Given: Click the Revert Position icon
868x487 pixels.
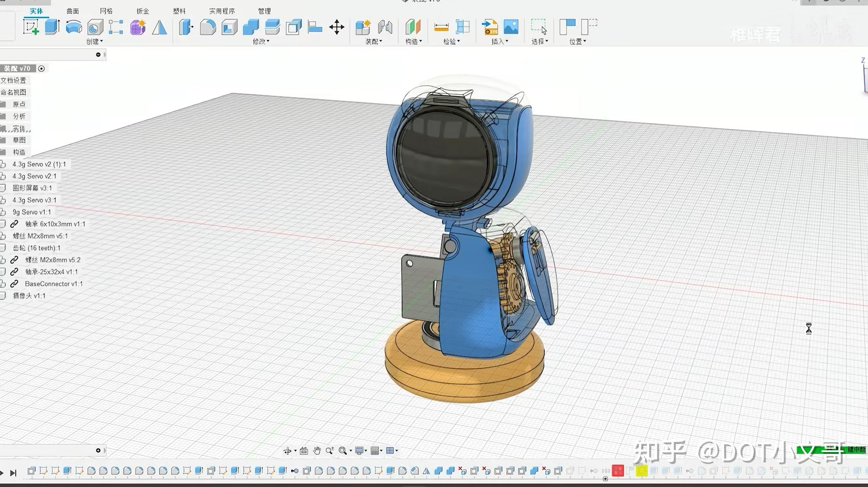Looking at the screenshot, I should point(589,27).
